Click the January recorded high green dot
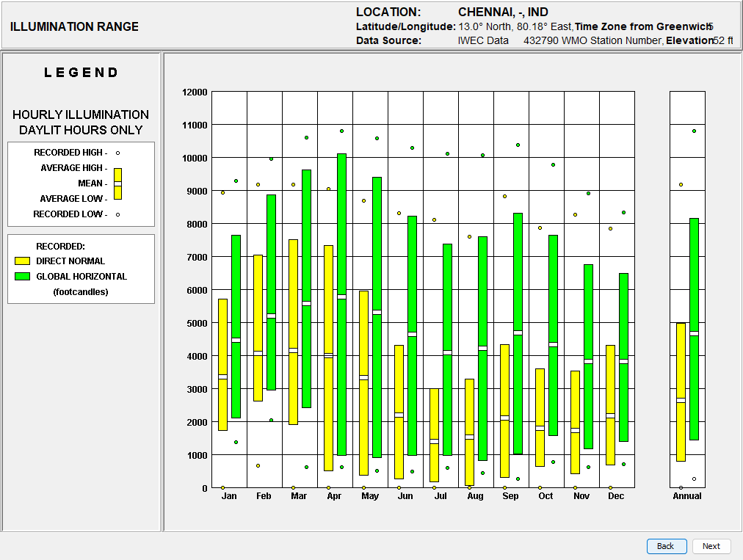 click(x=236, y=181)
